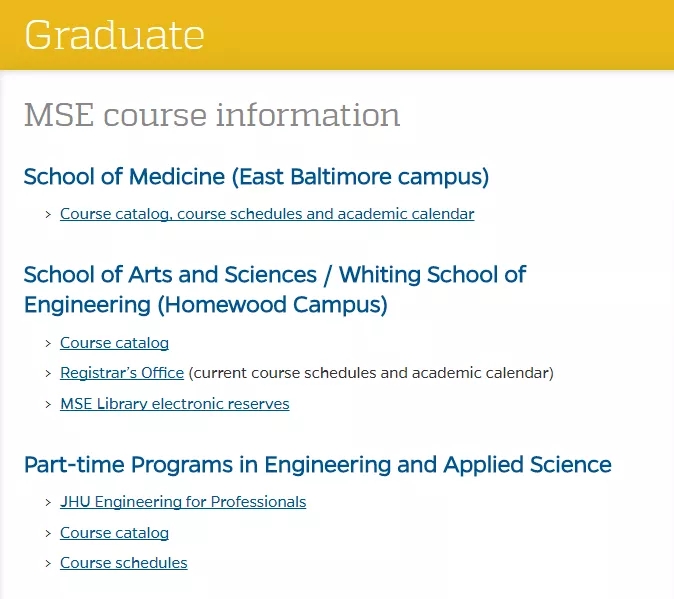Click chevron bullet beside JHU Engineering for Professionals
674x599 pixels.
(x=48, y=502)
